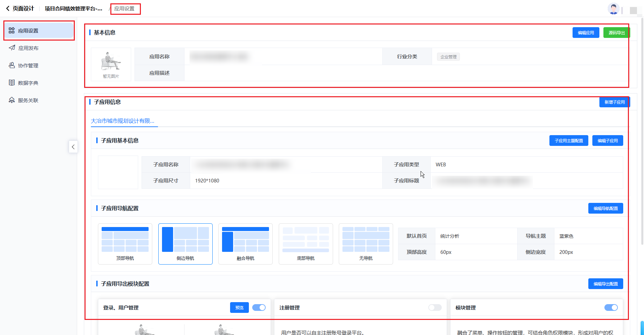This screenshot has width=644, height=335.
Task: Click the 服务关联 sidebar icon
Action: click(x=12, y=100)
